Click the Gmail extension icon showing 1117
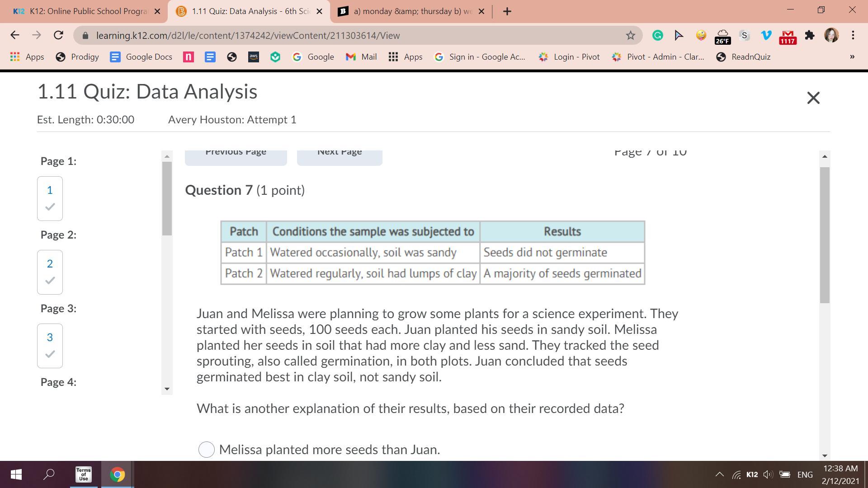This screenshot has height=488, width=868. 788,36
